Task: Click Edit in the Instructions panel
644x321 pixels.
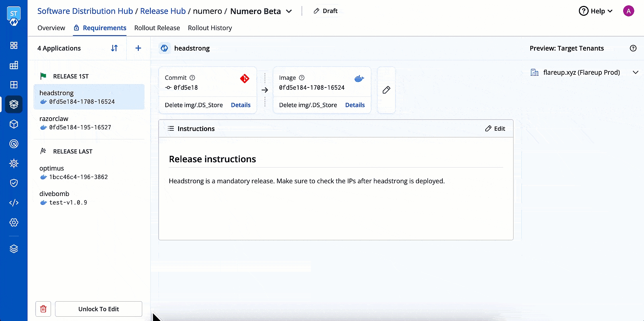Action: tap(495, 129)
